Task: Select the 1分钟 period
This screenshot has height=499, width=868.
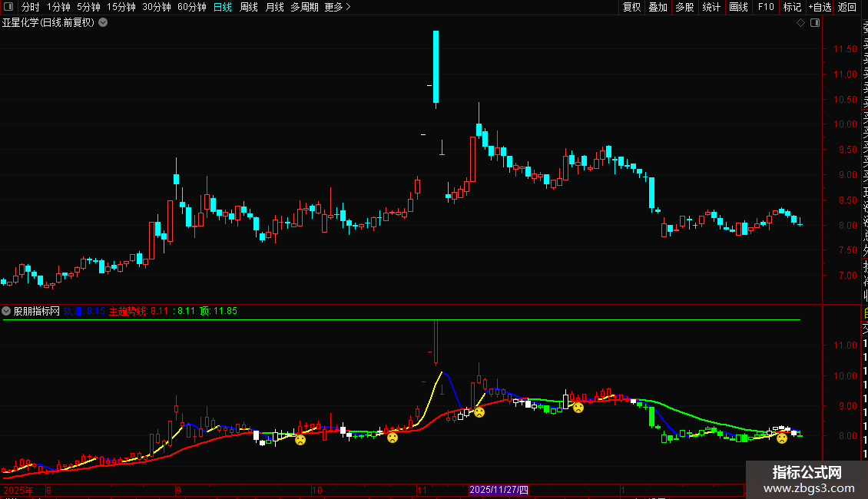Action: (58, 7)
